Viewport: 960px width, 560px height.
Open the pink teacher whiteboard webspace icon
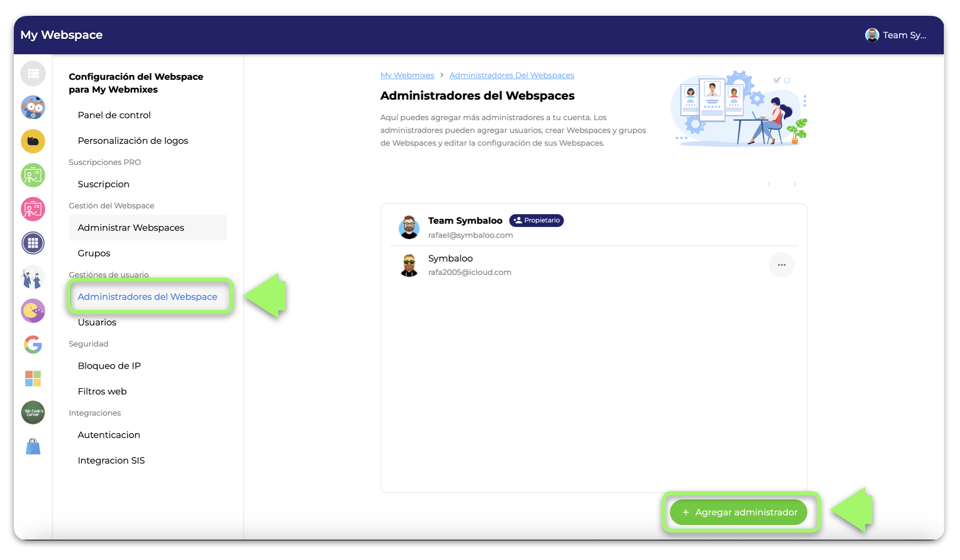(x=33, y=209)
